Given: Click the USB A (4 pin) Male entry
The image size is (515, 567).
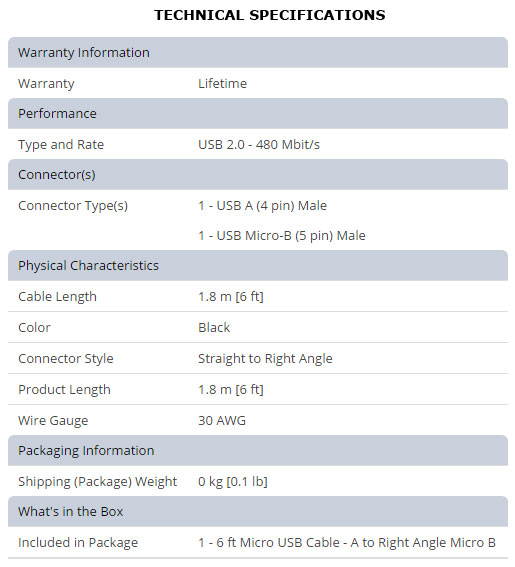Looking at the screenshot, I should click(x=263, y=206).
